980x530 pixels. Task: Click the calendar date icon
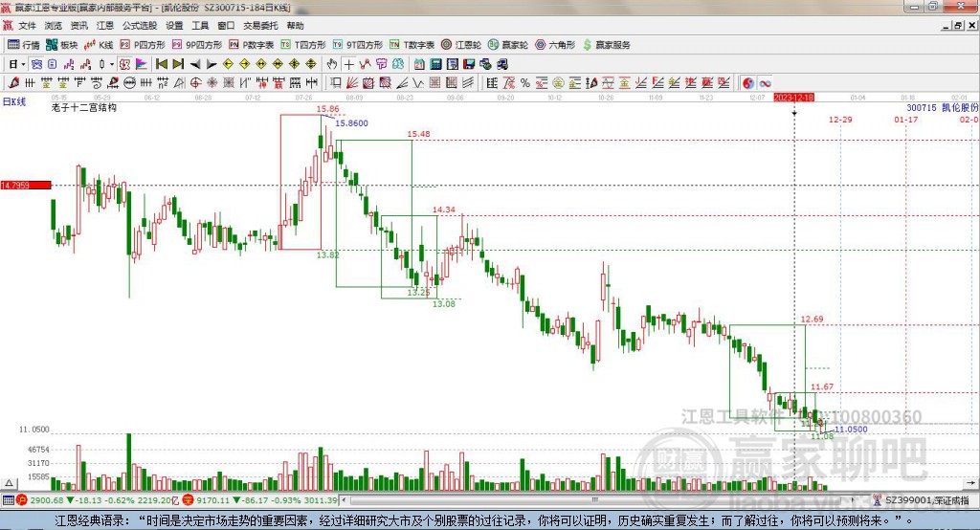click(x=419, y=64)
